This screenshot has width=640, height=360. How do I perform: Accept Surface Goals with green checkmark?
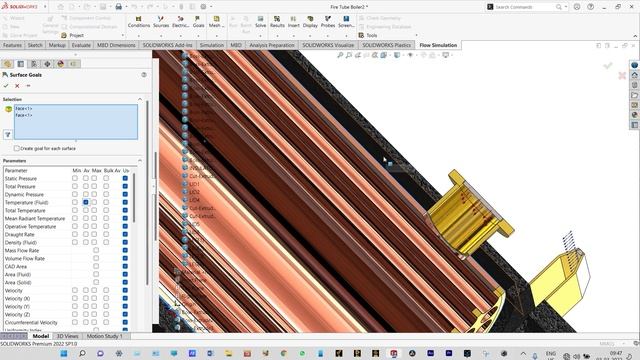(x=6, y=86)
